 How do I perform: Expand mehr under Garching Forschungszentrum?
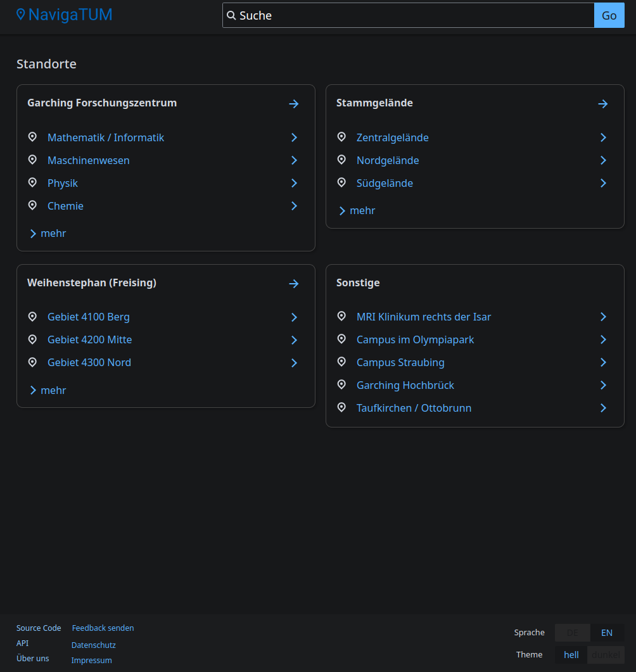(x=48, y=234)
